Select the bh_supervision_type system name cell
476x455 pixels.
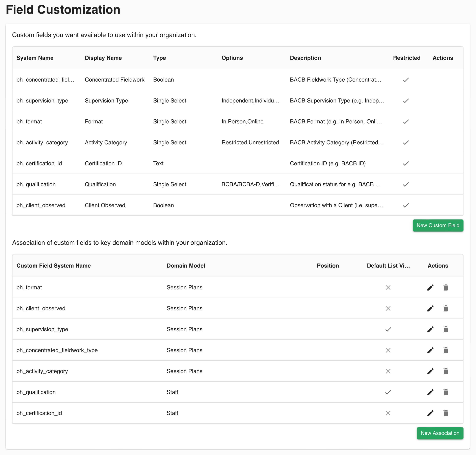[x=42, y=101]
